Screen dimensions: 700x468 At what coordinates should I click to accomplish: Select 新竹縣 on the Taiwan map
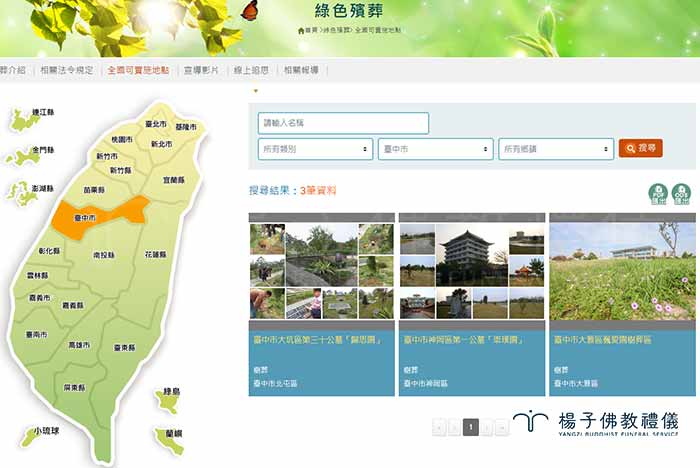click(x=121, y=171)
